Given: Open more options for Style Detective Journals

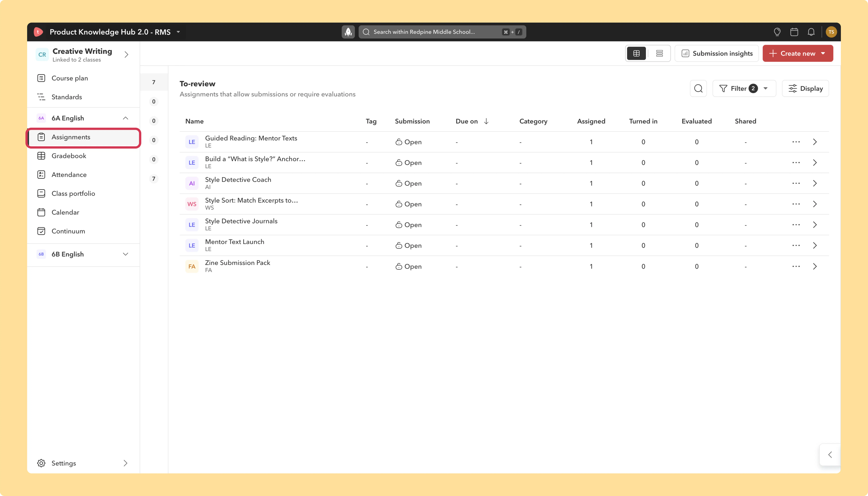Looking at the screenshot, I should pyautogui.click(x=796, y=225).
